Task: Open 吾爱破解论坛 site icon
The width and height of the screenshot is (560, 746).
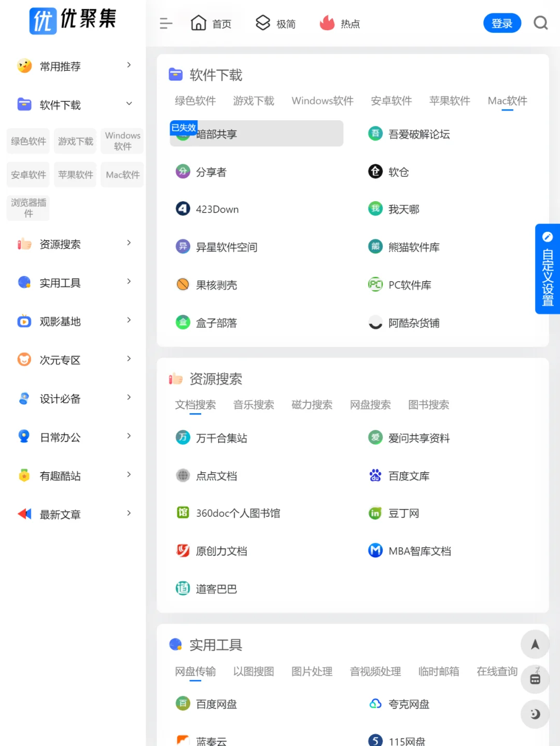Action: click(x=375, y=134)
